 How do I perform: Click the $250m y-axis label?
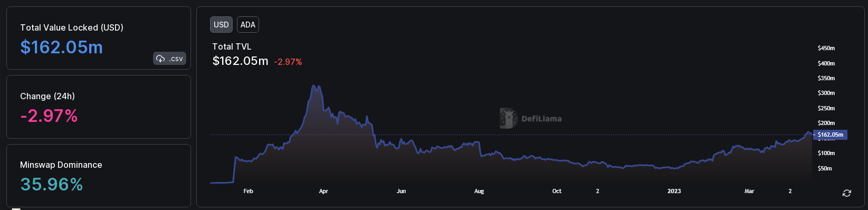click(826, 108)
